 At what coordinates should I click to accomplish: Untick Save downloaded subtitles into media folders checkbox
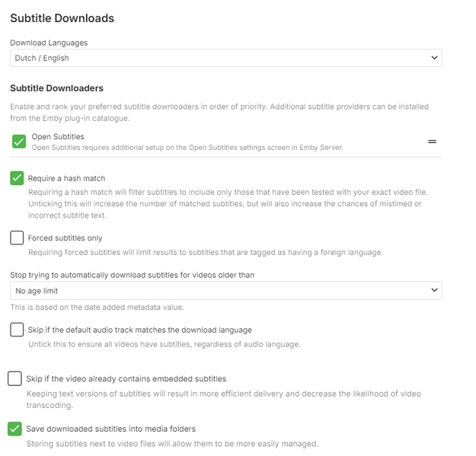coord(14,429)
